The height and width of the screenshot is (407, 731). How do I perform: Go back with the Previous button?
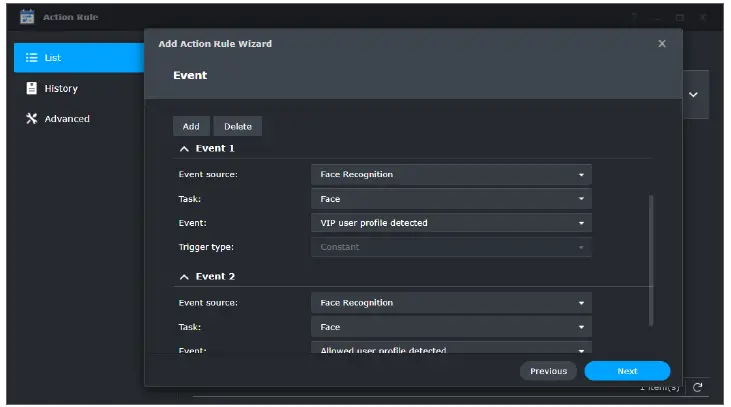[548, 371]
